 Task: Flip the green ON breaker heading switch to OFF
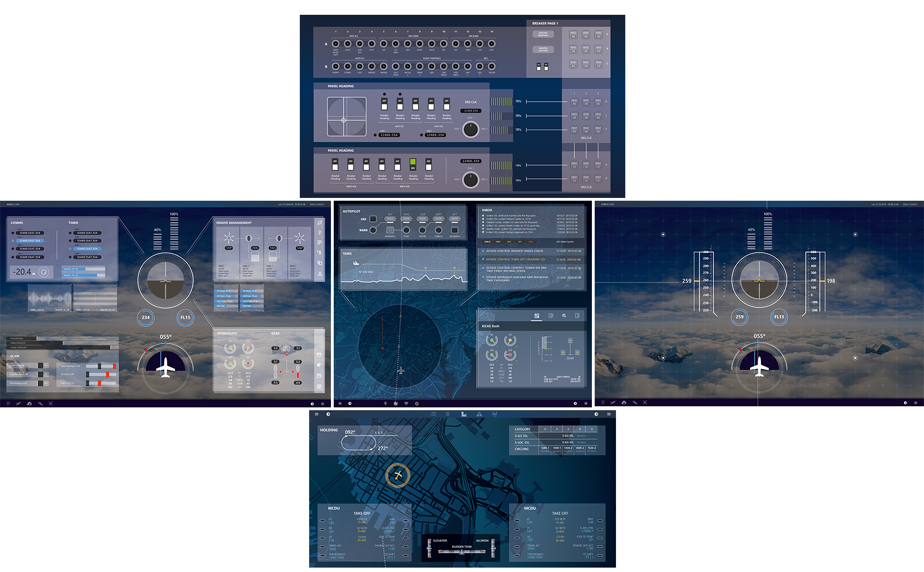[x=412, y=162]
